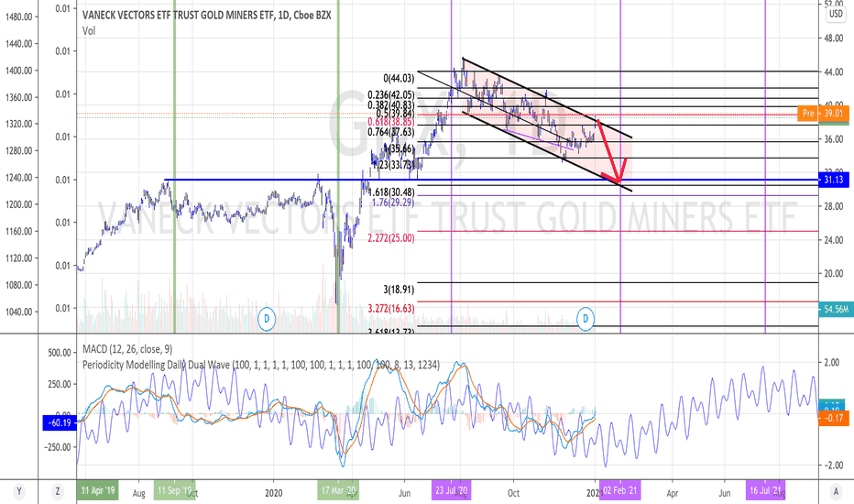Click the 11 Apr '19 date marker
This screenshot has width=854, height=504.
click(97, 490)
